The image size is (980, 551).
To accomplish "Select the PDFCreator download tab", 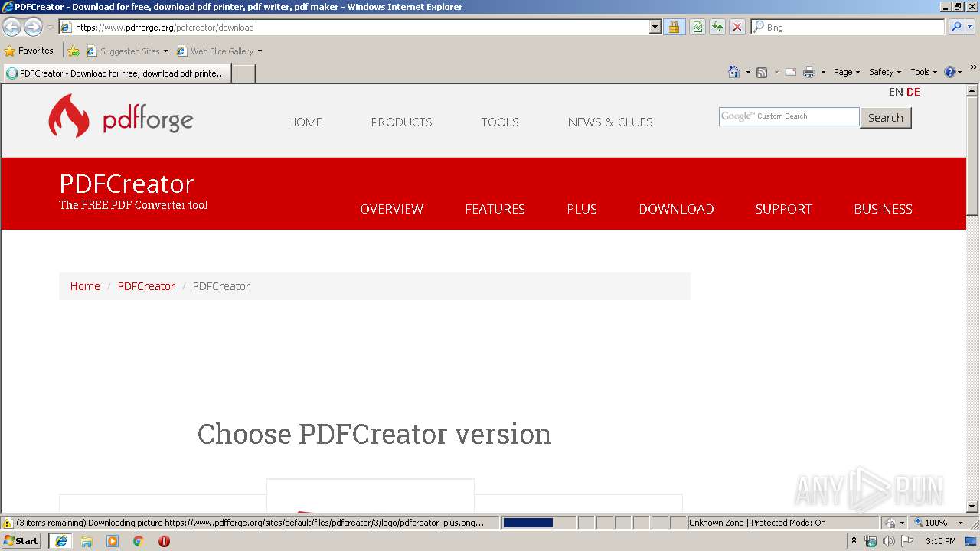I will 116,73.
